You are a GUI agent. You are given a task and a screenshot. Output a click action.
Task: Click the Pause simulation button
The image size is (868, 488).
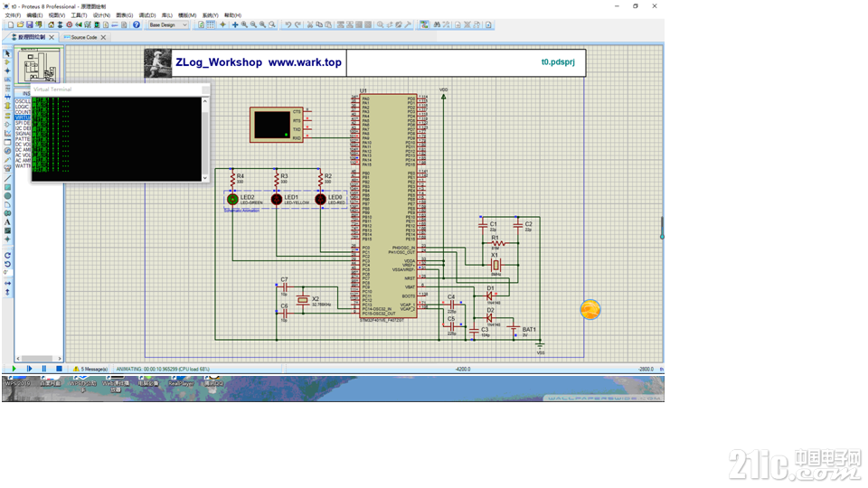point(43,369)
